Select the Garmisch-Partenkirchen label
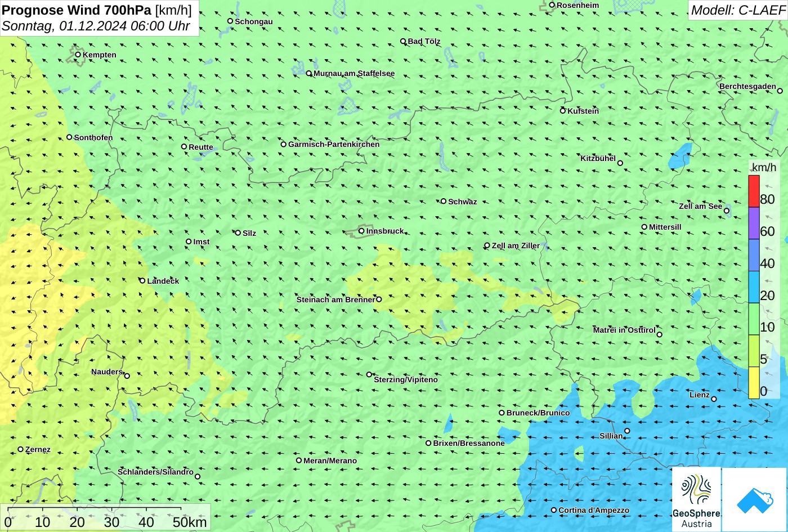Image resolution: width=788 pixels, height=532 pixels. click(334, 144)
